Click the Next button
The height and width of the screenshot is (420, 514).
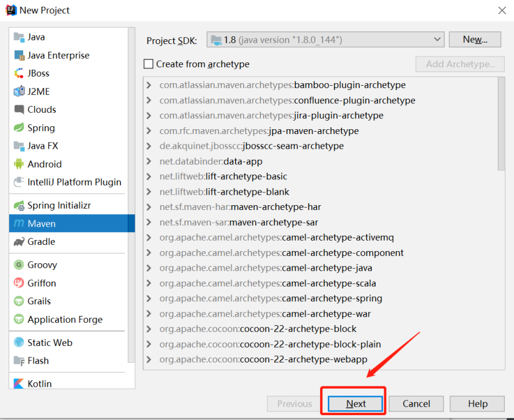(356, 403)
